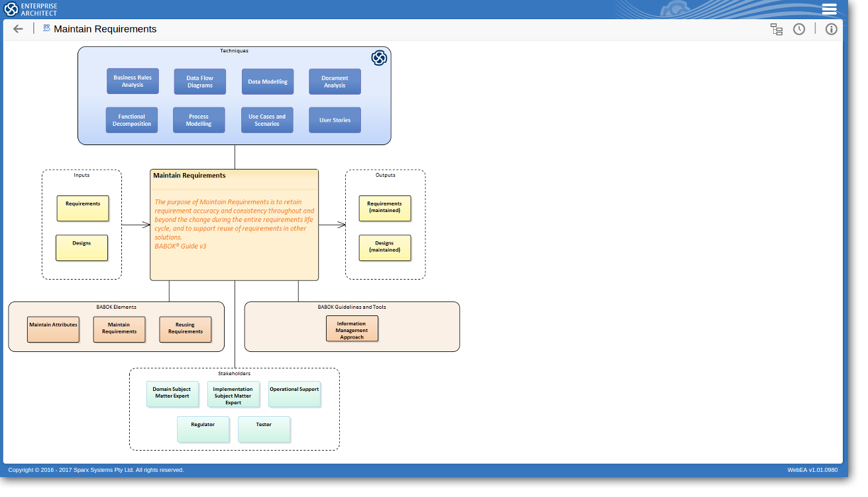Viewport: 868px width, 497px height.
Task: Select the Designs (maintained) output
Action: coord(384,247)
